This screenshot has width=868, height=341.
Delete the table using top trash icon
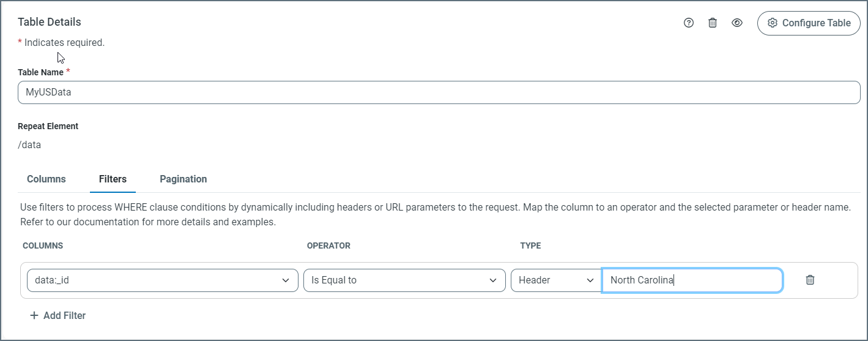713,23
